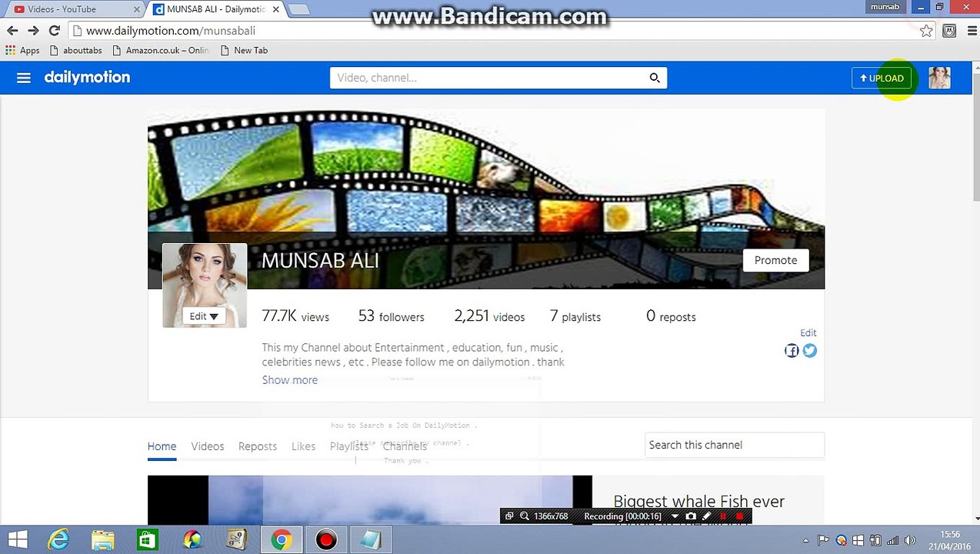Open the Channels tab
This screenshot has width=980, height=554.
tap(405, 446)
